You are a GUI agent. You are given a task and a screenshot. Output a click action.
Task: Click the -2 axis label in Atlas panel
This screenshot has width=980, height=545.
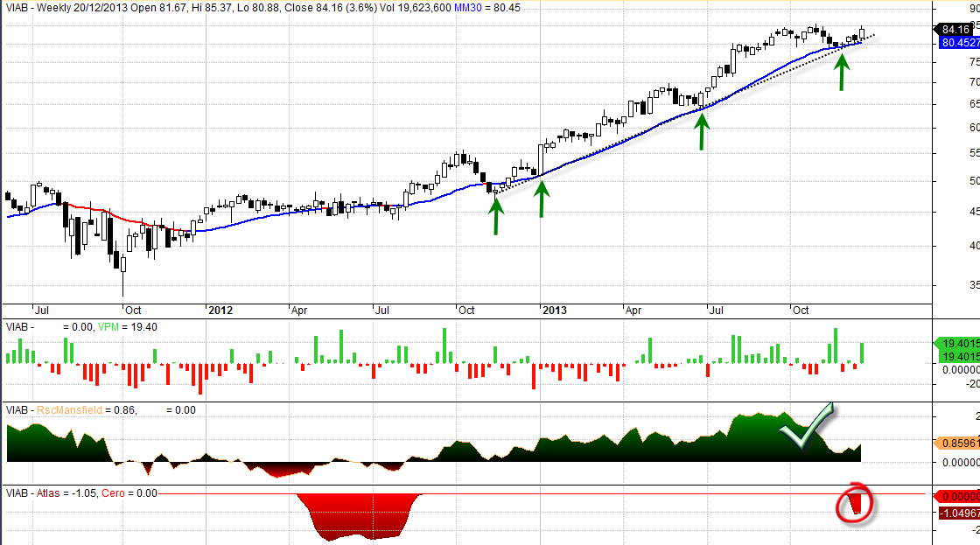click(976, 530)
